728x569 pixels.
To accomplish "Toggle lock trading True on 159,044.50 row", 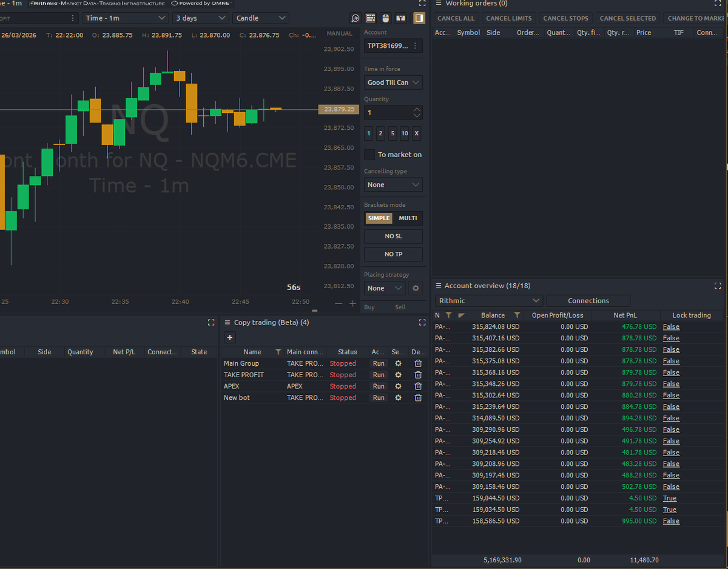I will coord(670,498).
